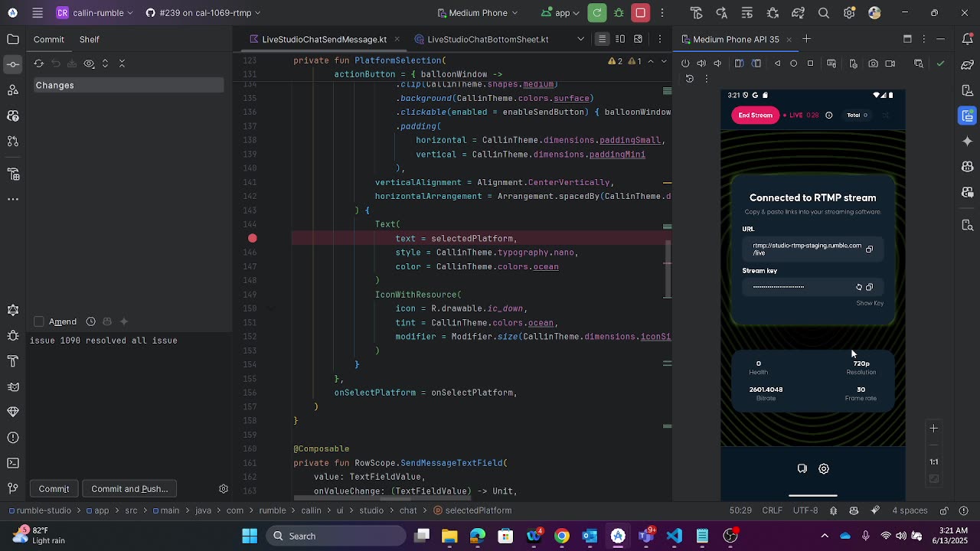Open IDE settings gear in title bar
Image resolution: width=980 pixels, height=551 pixels.
coord(849,13)
